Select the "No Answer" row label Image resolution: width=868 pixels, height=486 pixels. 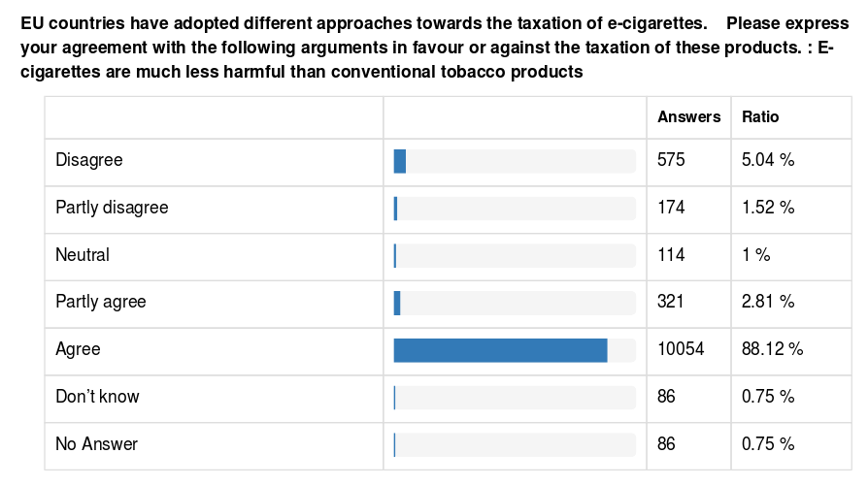click(96, 444)
